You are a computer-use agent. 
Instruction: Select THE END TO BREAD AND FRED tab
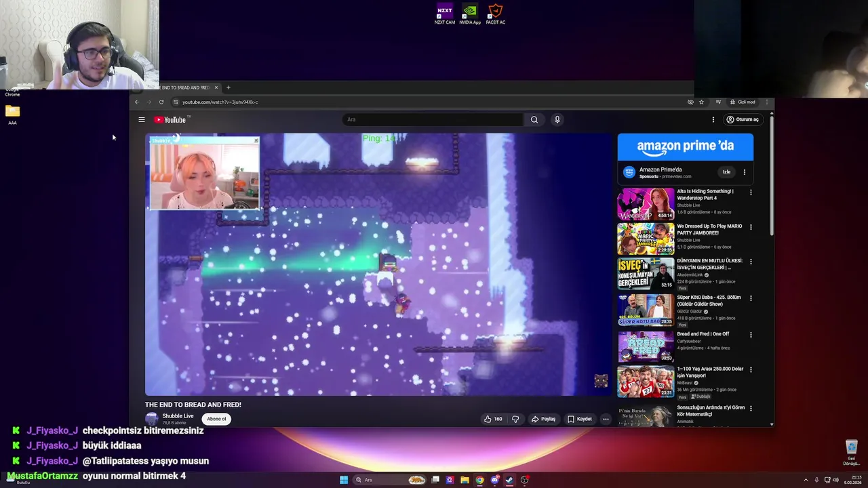coord(184,87)
